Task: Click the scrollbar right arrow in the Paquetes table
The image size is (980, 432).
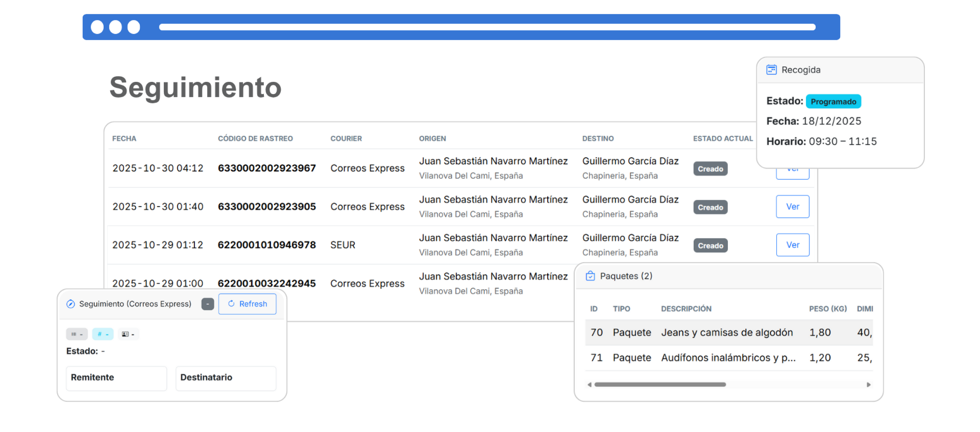Action: click(869, 384)
